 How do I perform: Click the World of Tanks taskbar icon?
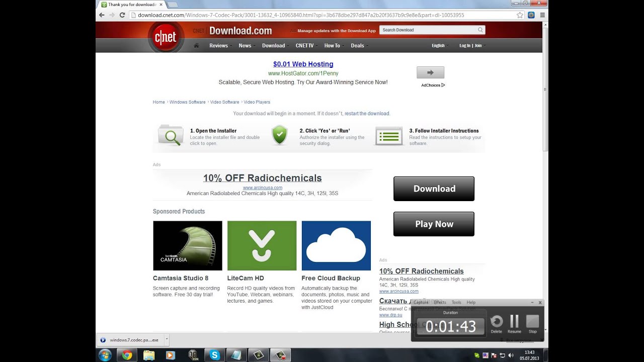[193, 355]
